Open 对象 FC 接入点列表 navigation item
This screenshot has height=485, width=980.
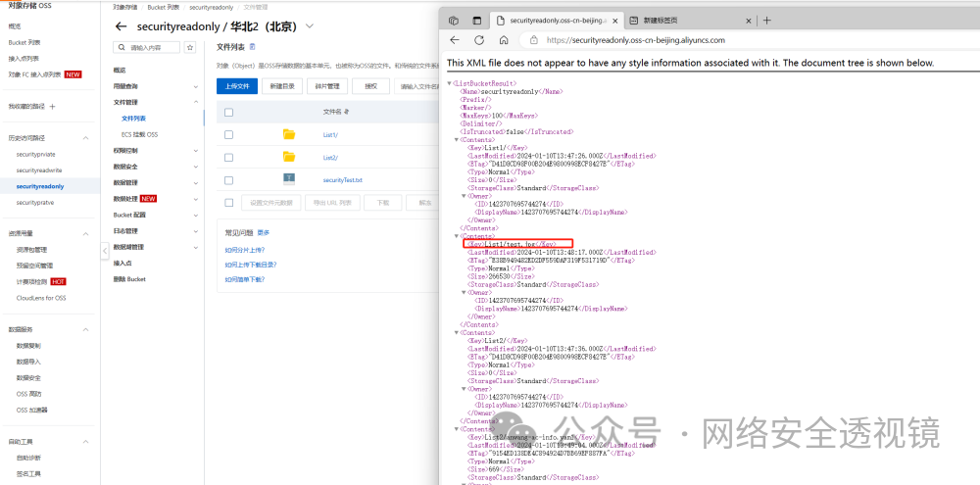coord(35,74)
